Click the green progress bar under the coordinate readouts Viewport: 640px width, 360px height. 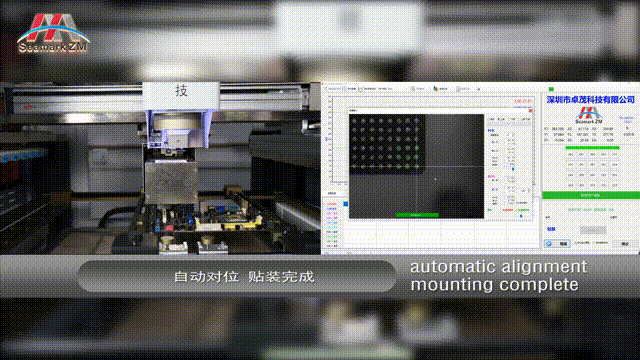click(592, 148)
